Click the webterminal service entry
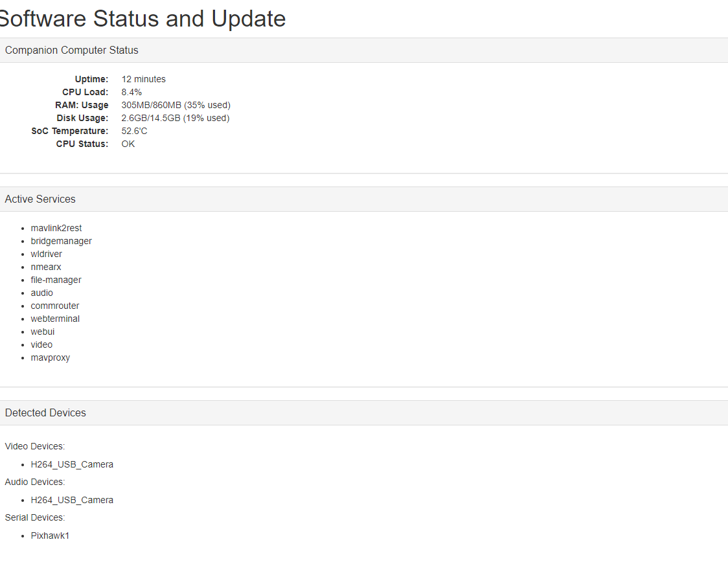The image size is (728, 564). 55,319
